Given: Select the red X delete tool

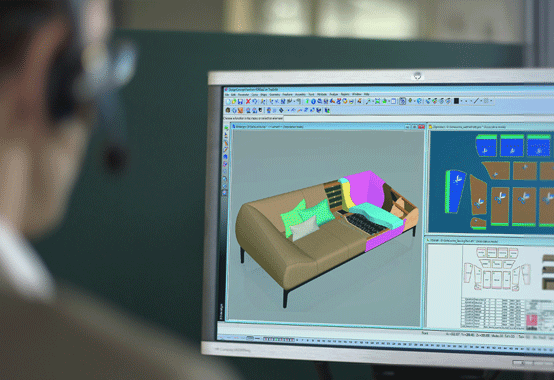Looking at the screenshot, I should coord(248,102).
